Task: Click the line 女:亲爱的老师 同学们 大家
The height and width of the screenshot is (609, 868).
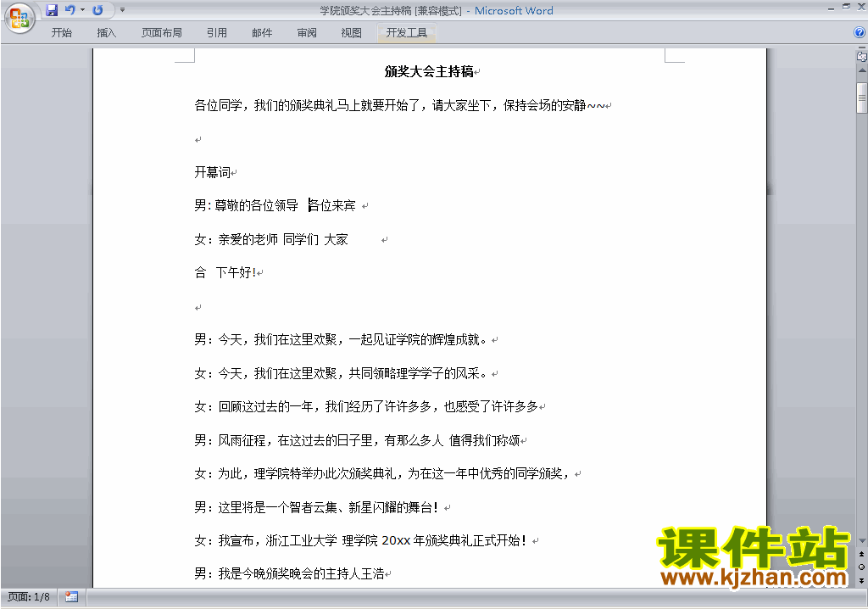Action: click(x=271, y=239)
